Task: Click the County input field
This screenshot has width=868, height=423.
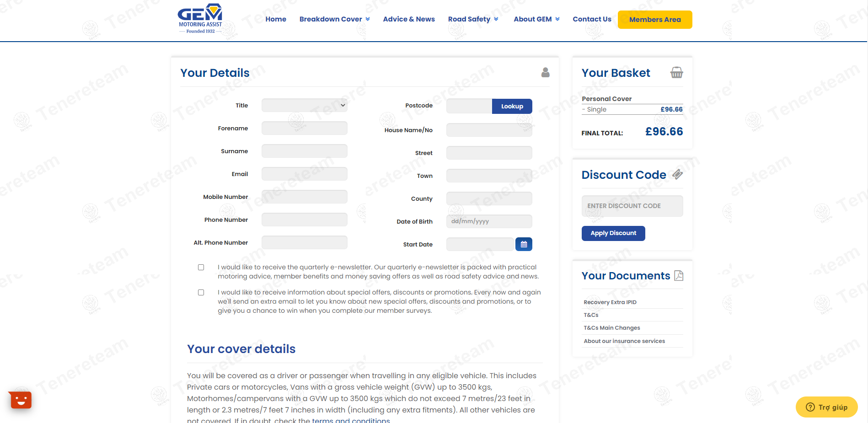Action: (489, 198)
